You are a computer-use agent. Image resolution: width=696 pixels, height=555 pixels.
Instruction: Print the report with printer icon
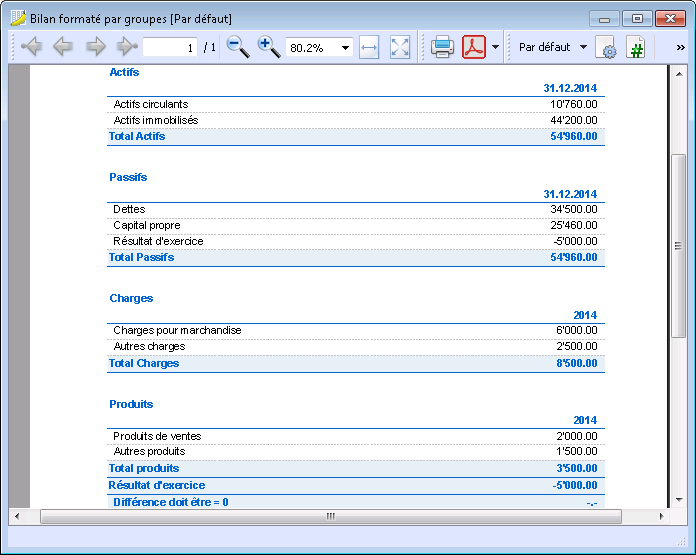(x=442, y=47)
